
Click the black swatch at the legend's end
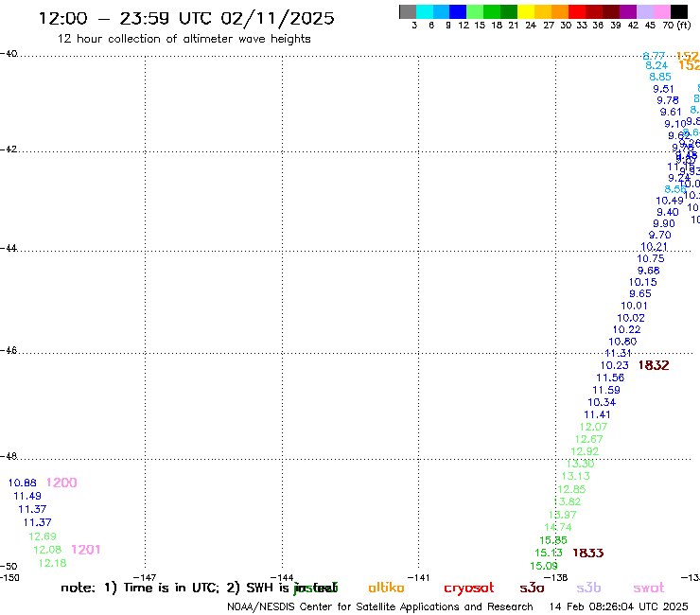(679, 11)
